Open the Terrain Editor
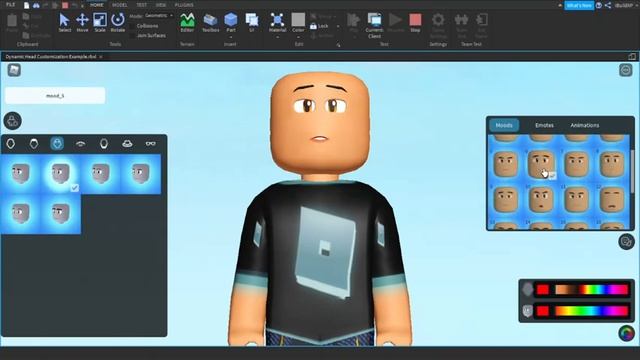Screen dimensions: 640x360 [187, 22]
